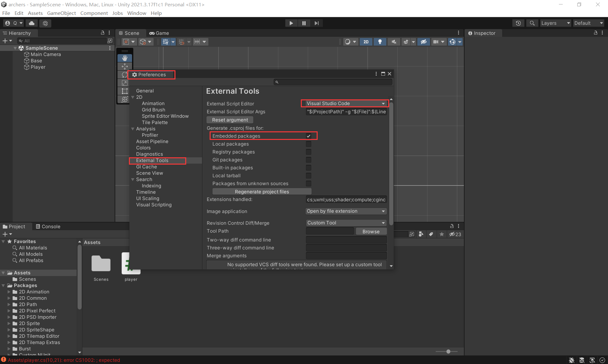
Task: Click the Pause button
Action: pos(304,23)
